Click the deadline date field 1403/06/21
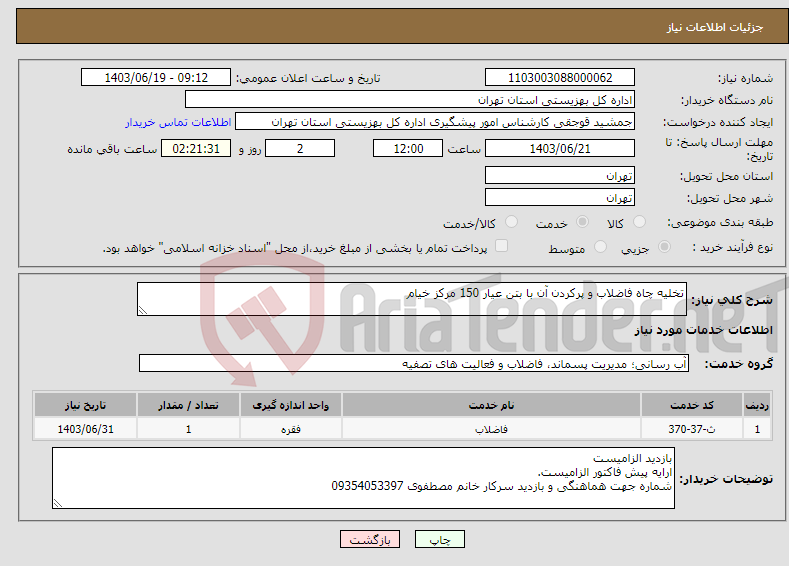 (560, 148)
